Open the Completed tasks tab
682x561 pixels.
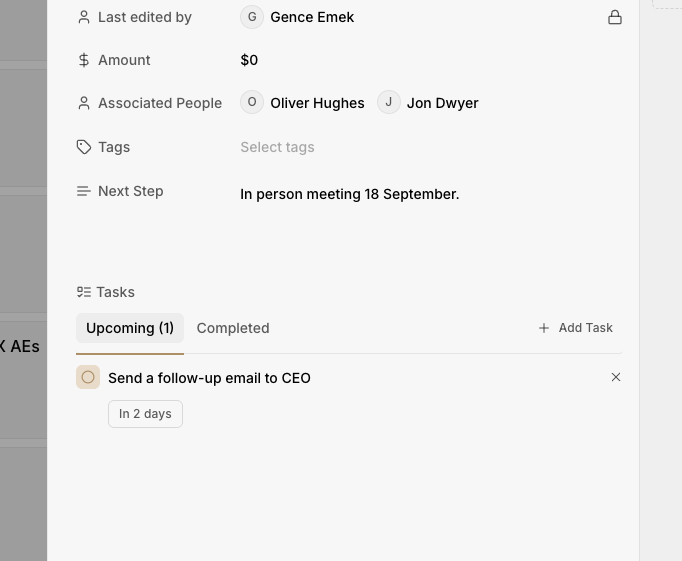point(233,328)
